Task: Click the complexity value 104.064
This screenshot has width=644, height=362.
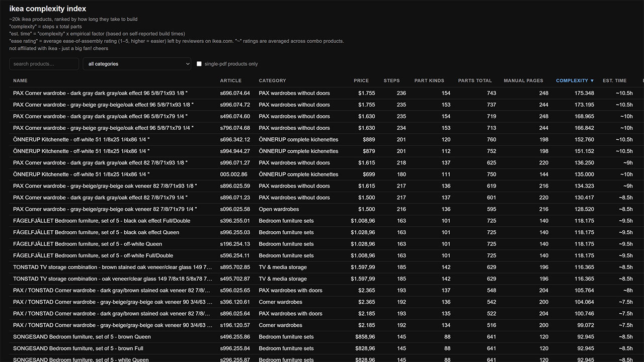Action: coord(584,301)
